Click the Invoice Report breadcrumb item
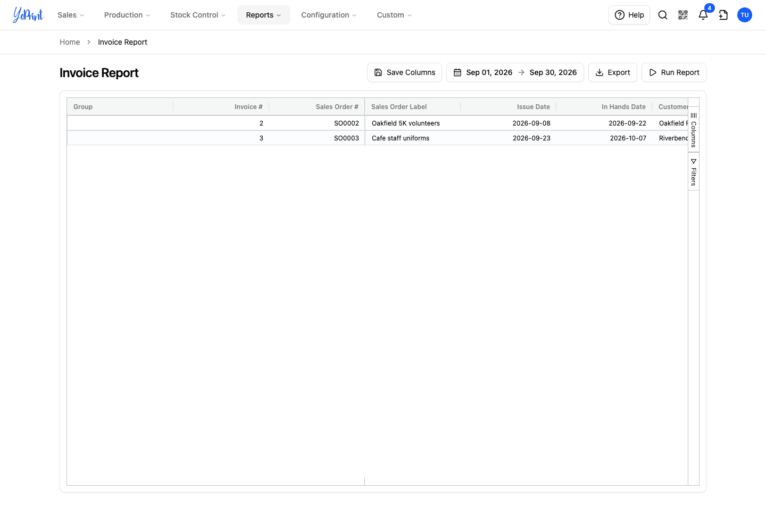The width and height of the screenshot is (766, 532). pos(122,42)
